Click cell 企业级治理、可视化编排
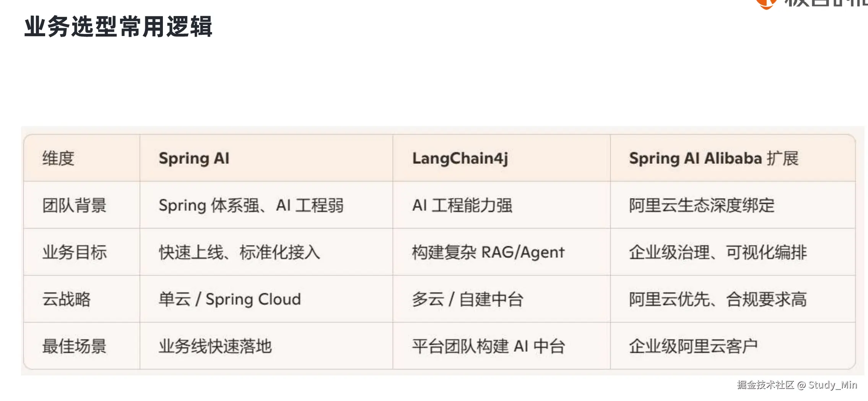This screenshot has width=868, height=401. pos(718,252)
